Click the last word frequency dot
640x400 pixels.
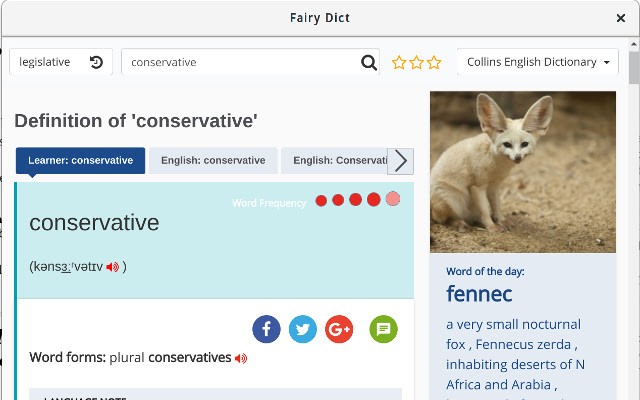[x=392, y=200]
